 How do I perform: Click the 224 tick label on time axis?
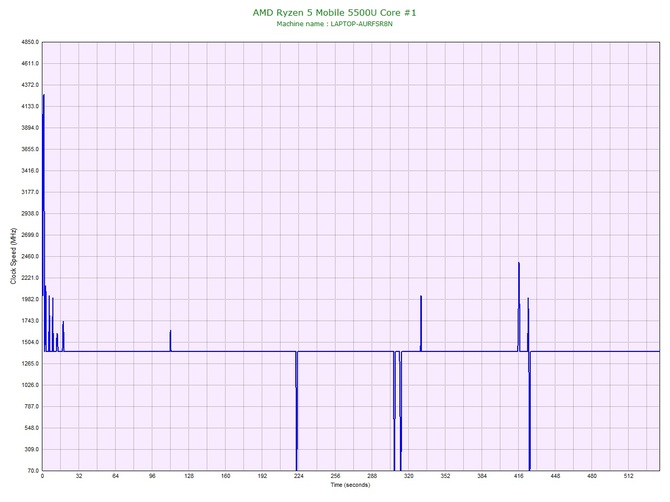(x=299, y=476)
